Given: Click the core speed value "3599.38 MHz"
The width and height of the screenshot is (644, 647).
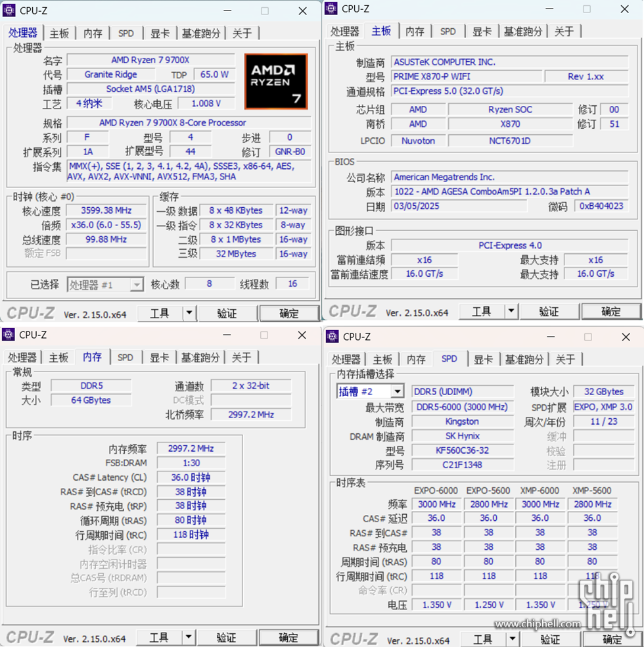Looking at the screenshot, I should point(106,210).
